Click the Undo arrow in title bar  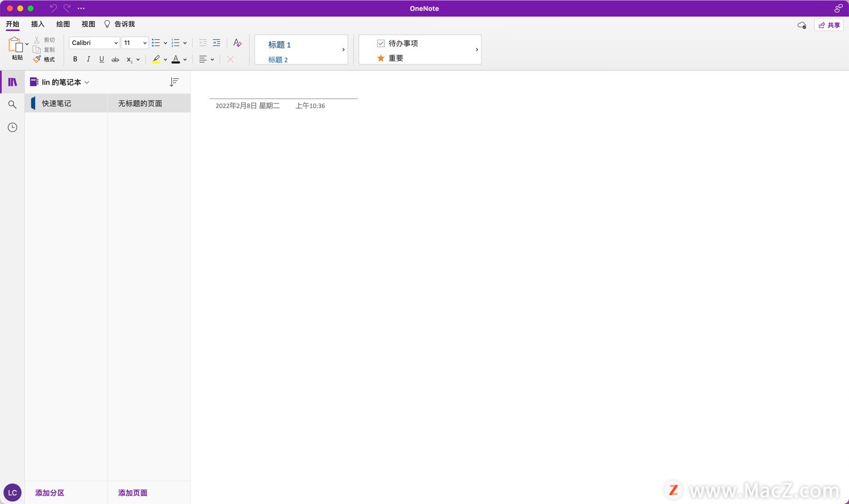(53, 8)
